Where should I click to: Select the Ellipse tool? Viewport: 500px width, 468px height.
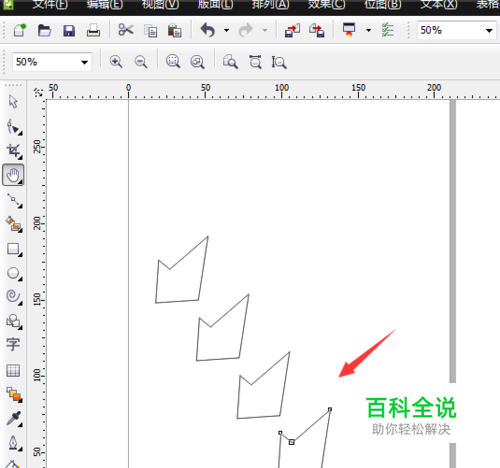coord(14,273)
